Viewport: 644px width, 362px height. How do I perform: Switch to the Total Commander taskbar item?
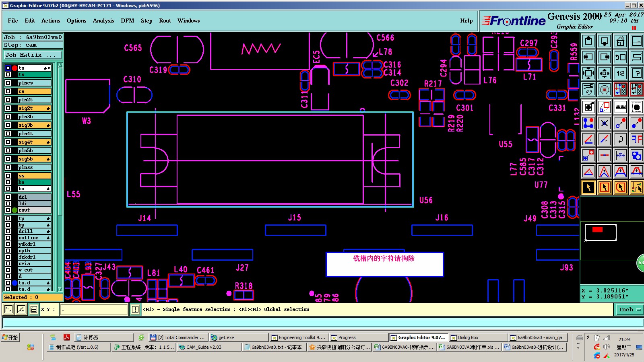pyautogui.click(x=178, y=337)
